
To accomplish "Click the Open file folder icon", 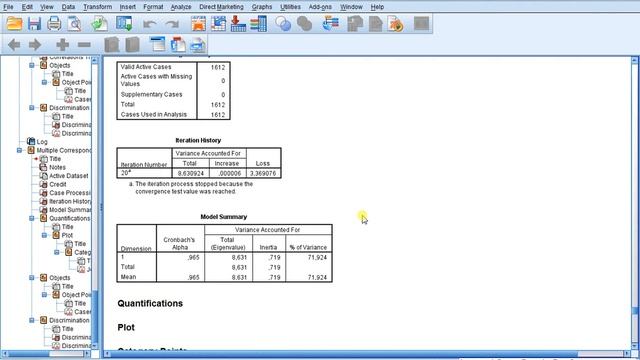I will (14, 24).
